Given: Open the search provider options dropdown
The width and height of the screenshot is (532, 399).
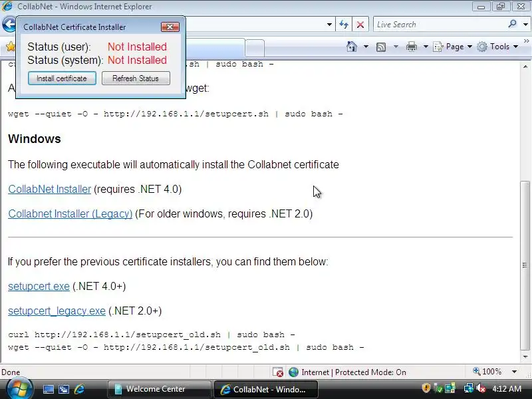Looking at the screenshot, I should tap(525, 25).
